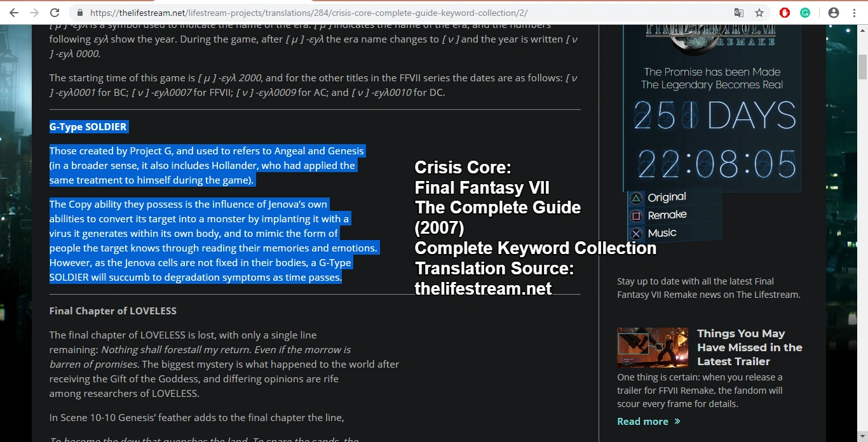
Task: Click 'In Scene 10-10 Genesis' feather' sentence
Action: click(x=197, y=418)
